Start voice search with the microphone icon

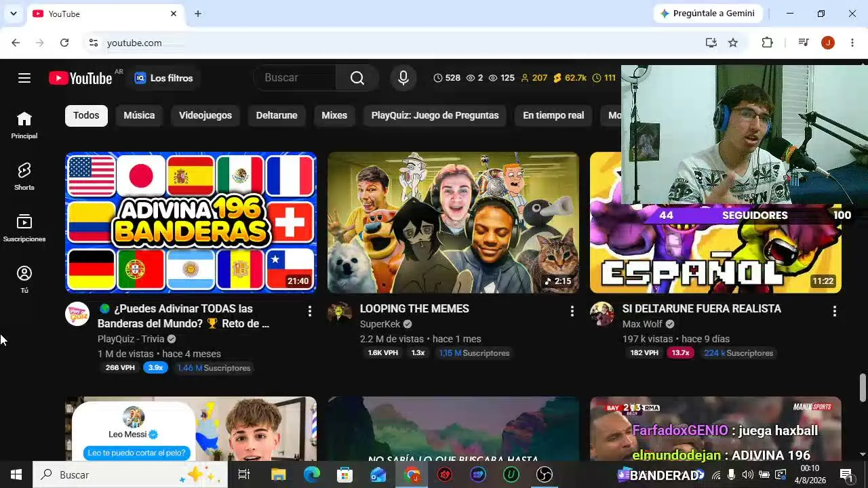point(403,78)
